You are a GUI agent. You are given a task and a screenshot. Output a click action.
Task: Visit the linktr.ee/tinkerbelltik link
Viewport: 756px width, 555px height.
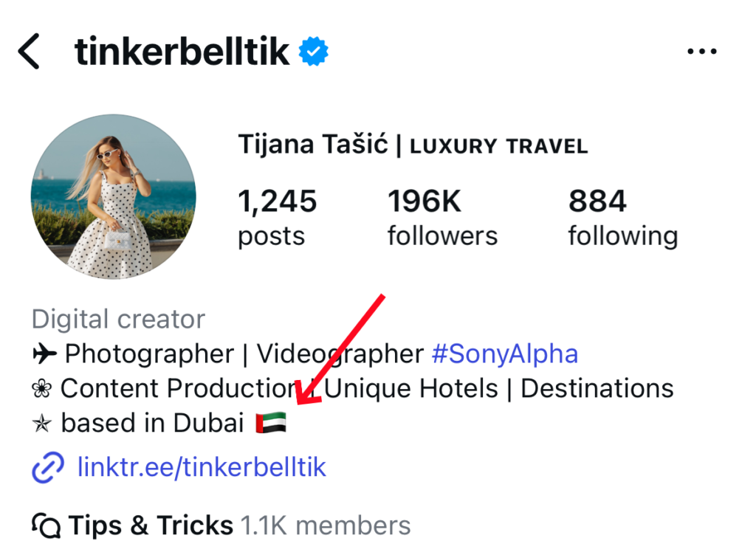coord(202,467)
